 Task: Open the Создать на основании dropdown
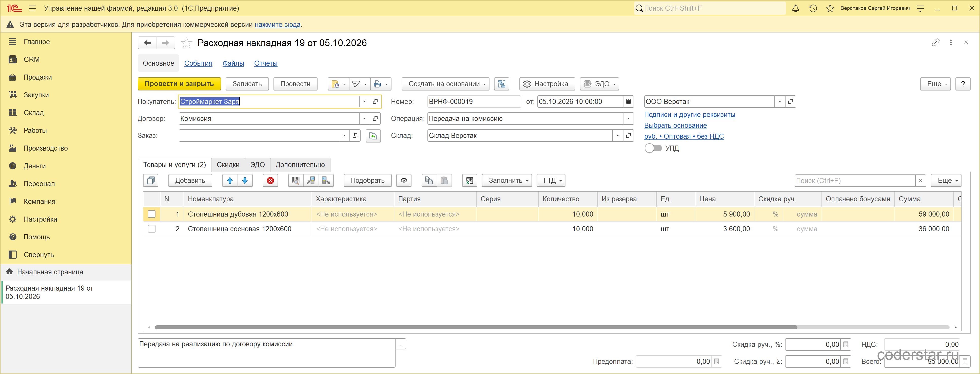pos(445,84)
